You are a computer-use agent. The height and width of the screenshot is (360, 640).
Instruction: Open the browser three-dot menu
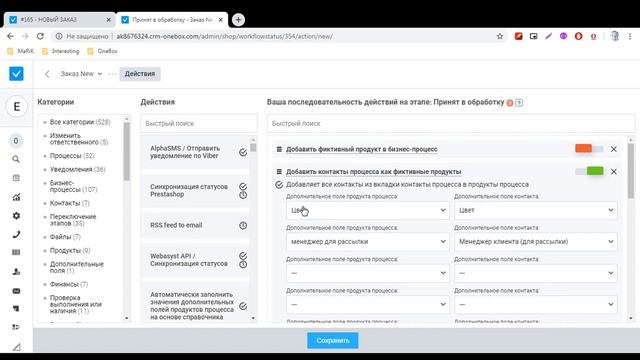coord(630,36)
